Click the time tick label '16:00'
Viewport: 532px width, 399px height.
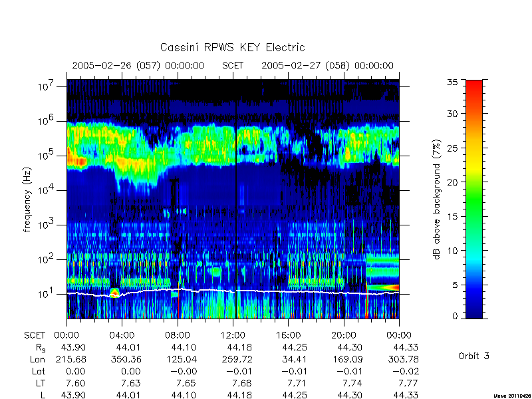pos(288,336)
